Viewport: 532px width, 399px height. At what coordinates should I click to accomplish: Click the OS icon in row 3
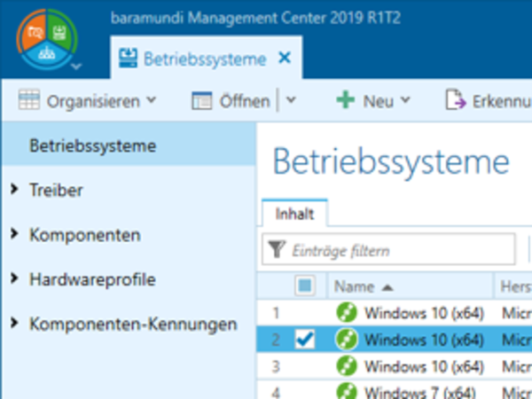tap(347, 365)
